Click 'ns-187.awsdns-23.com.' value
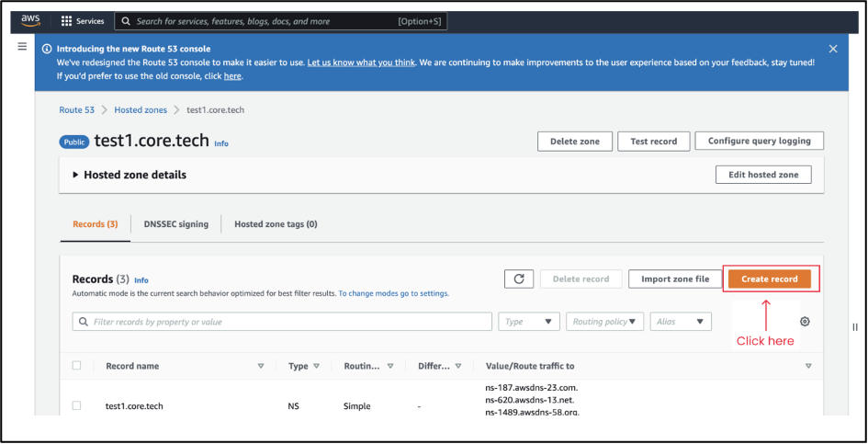The image size is (868, 444). click(532, 387)
